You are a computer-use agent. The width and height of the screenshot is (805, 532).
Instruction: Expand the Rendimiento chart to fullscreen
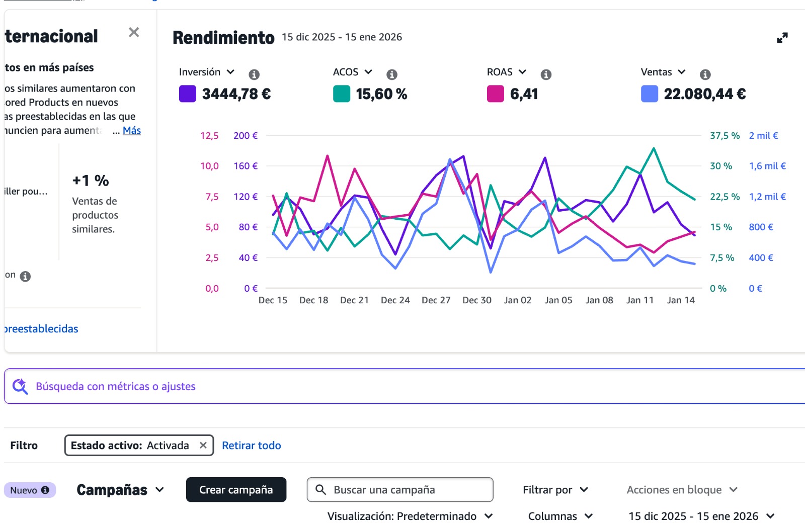tap(782, 38)
